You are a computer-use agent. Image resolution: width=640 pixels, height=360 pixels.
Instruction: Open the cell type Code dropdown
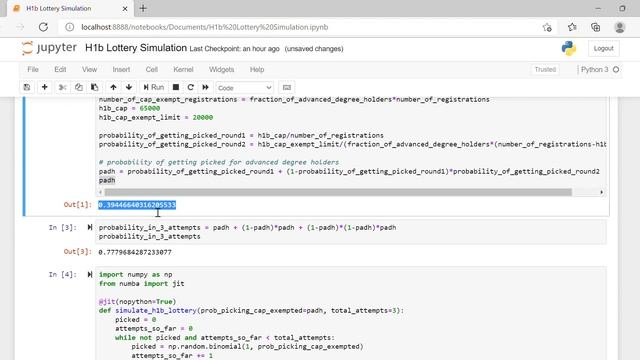click(x=244, y=88)
